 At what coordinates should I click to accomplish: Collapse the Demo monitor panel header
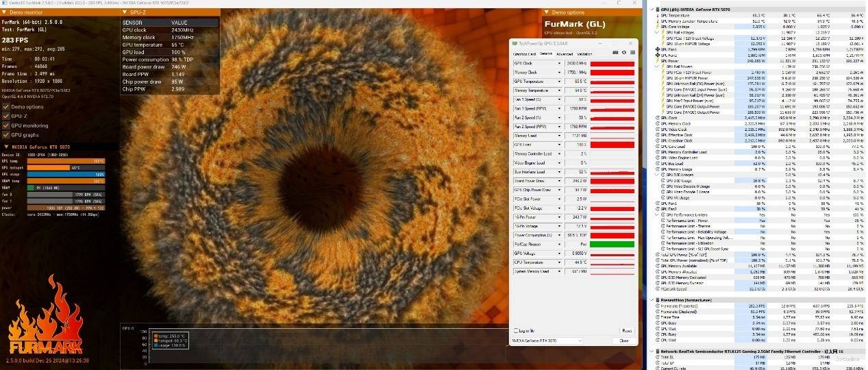[x=6, y=12]
